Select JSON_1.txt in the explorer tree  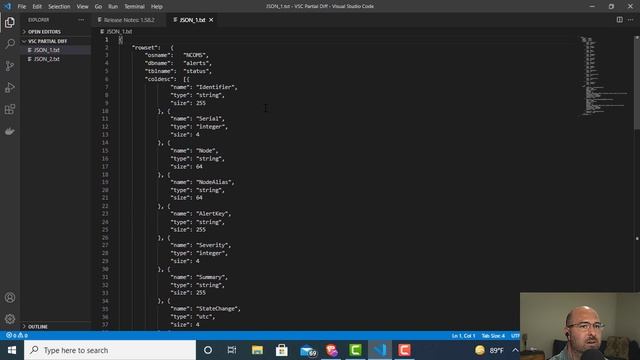(47, 50)
